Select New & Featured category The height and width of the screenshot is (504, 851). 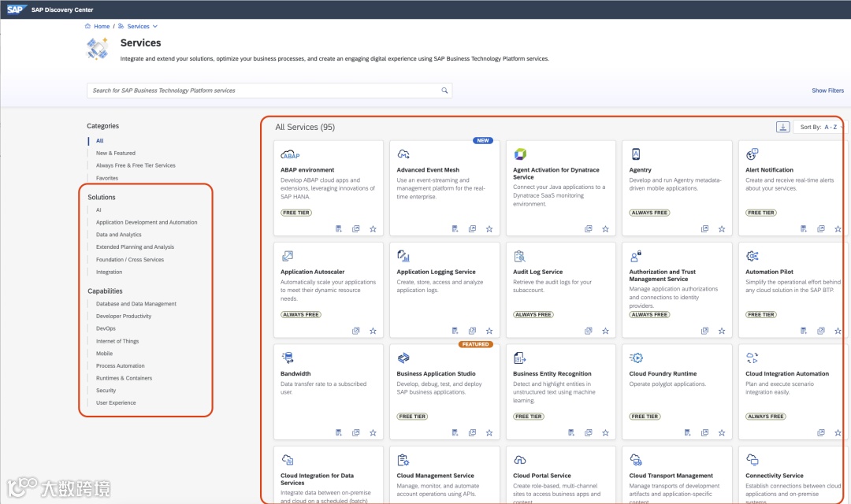click(116, 153)
